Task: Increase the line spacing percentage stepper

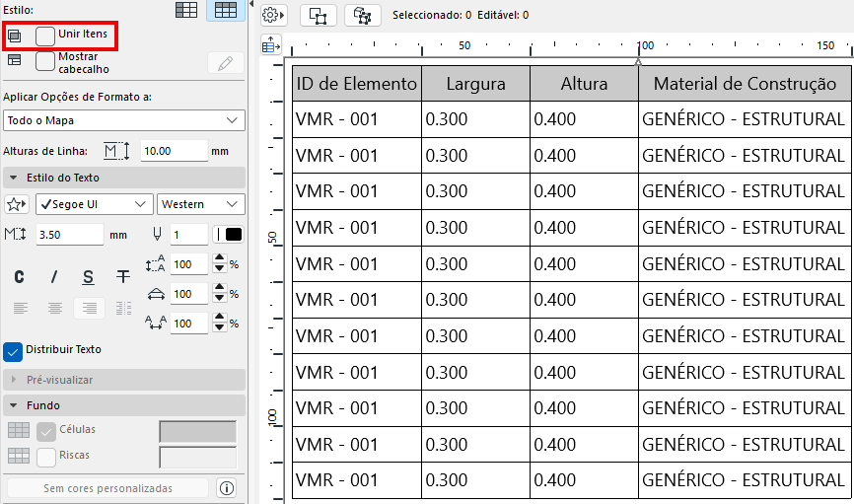Action: pos(219,258)
